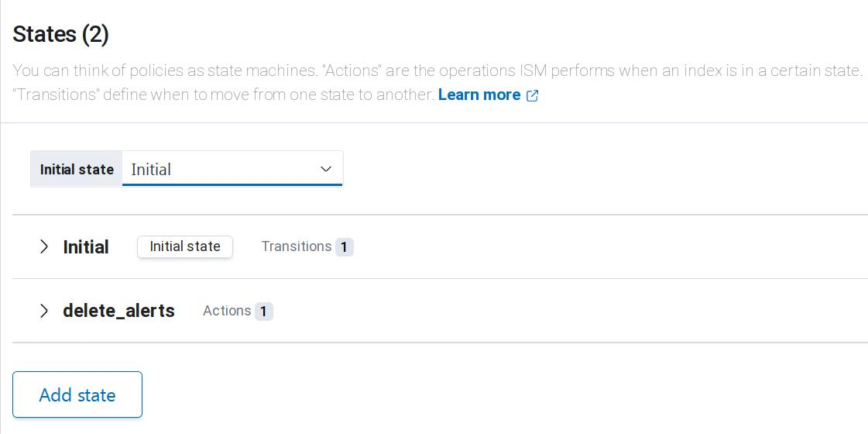868x434 pixels.
Task: Click the States (2) section heading
Action: click(60, 34)
